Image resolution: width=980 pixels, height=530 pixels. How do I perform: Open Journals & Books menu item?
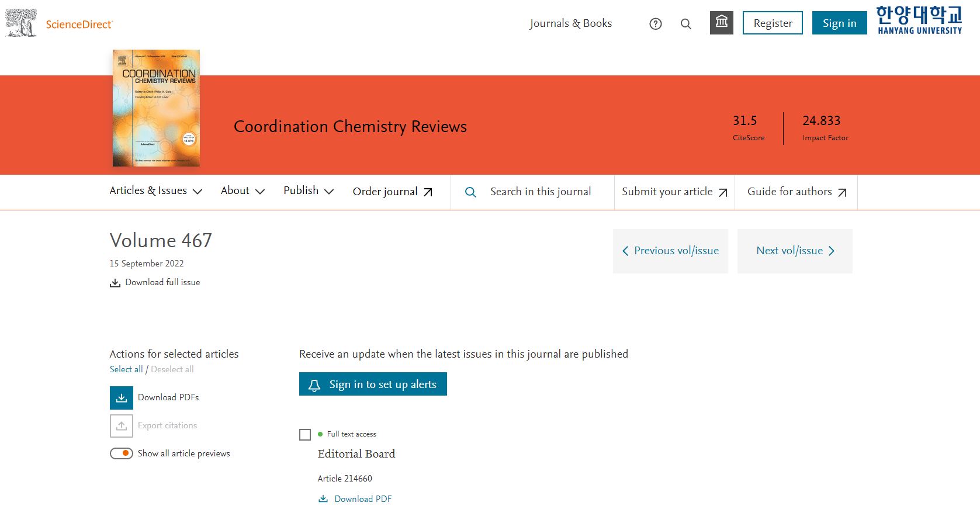tap(570, 23)
